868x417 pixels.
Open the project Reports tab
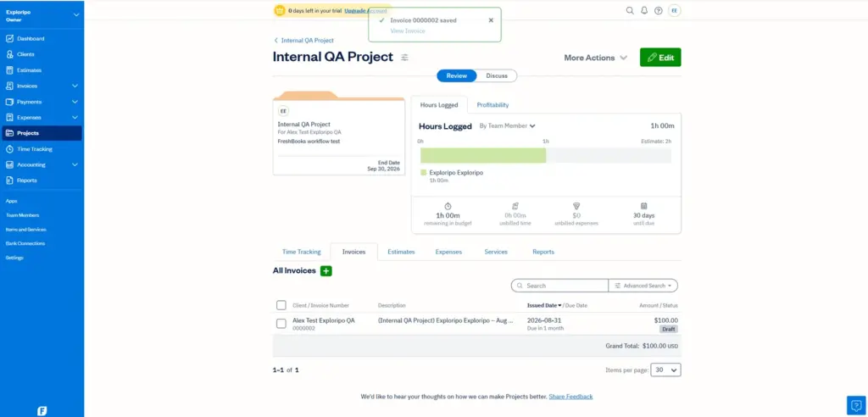543,252
